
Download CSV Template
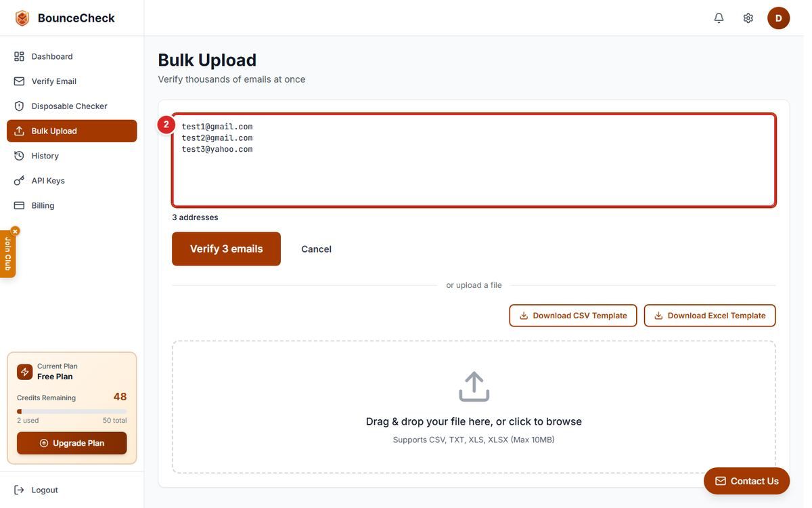573,316
